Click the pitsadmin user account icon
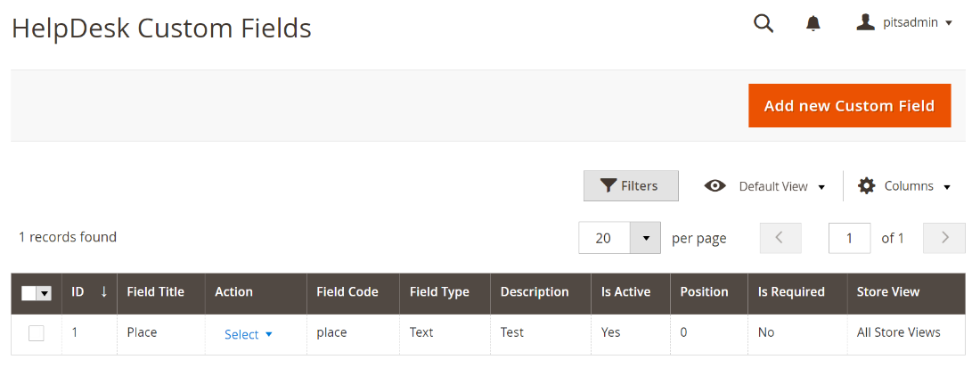The height and width of the screenshot is (376, 980). (865, 22)
